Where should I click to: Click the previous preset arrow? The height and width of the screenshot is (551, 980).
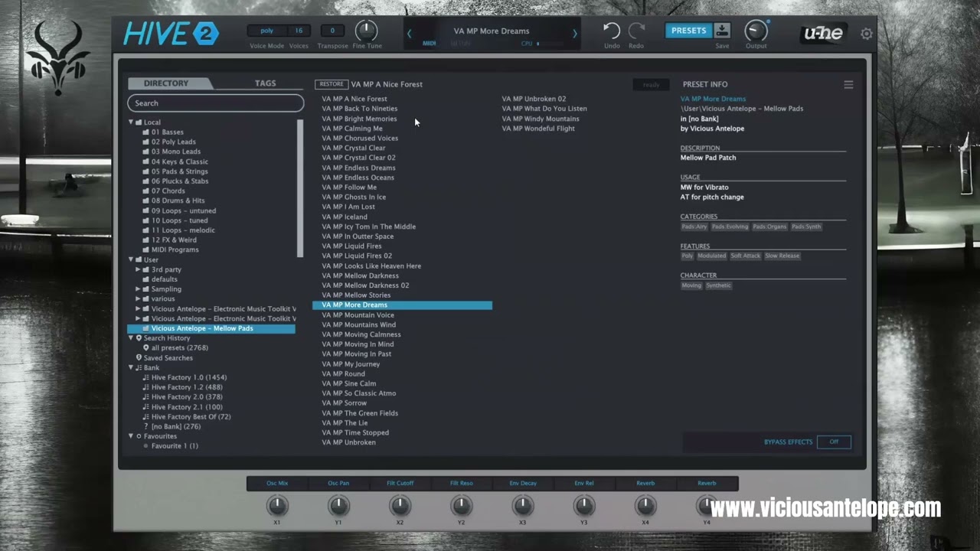[409, 33]
